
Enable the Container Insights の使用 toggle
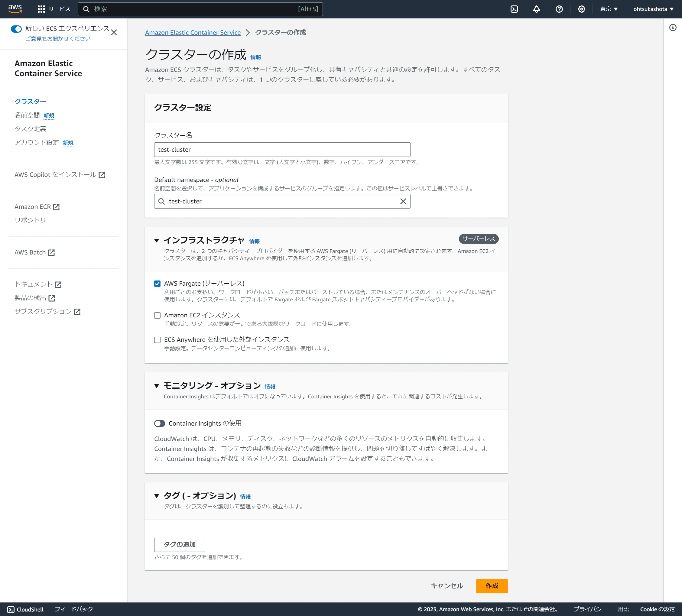[160, 423]
